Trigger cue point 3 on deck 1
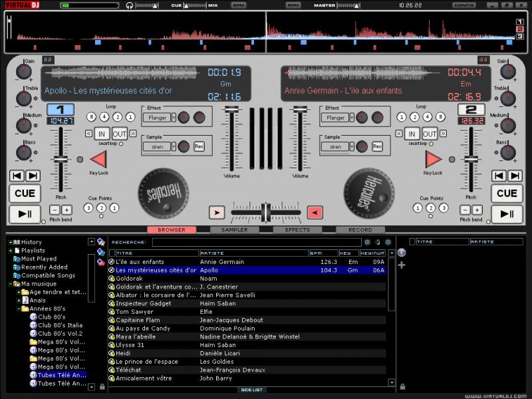The height and width of the screenshot is (399, 532). (88, 207)
